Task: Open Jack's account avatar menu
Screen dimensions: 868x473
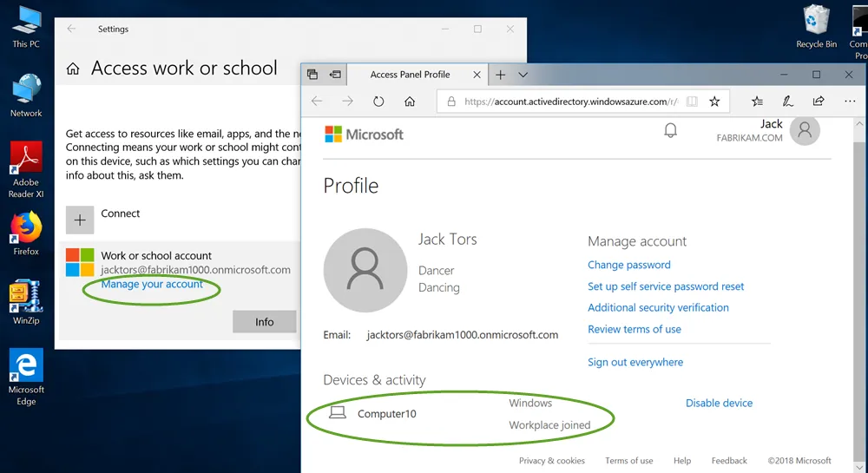Action: tap(805, 131)
